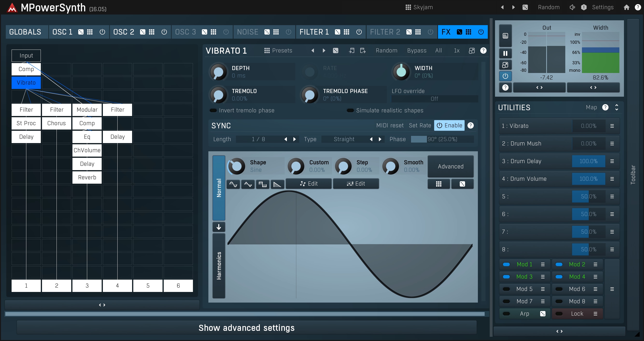
Task: Click the Phase slider in SYNC
Action: click(442, 139)
